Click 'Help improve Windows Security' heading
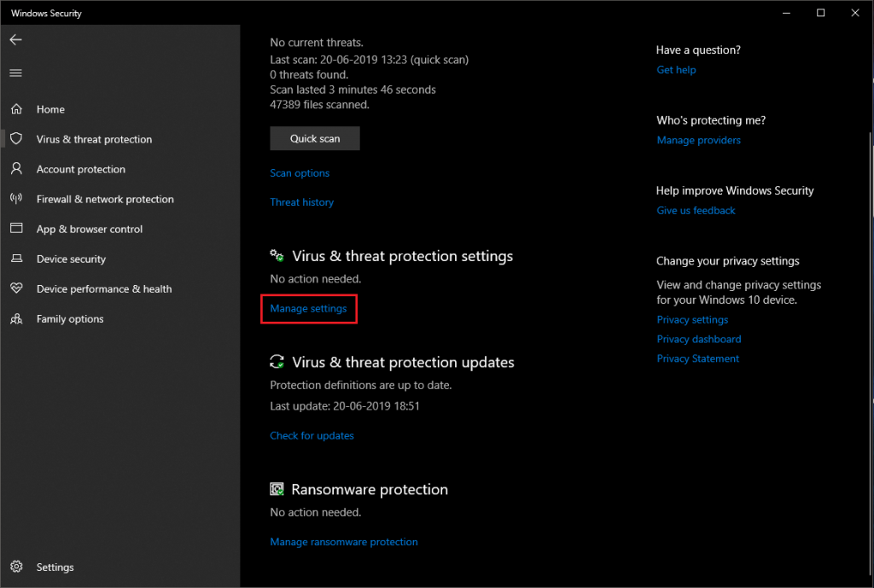The image size is (874, 588). point(735,190)
